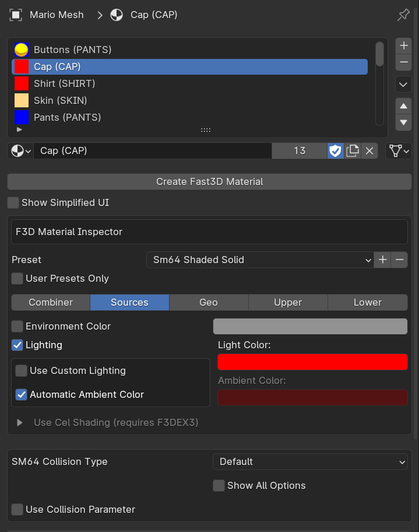419x532 pixels.
Task: Move material slot down with the down arrow
Action: [403, 123]
